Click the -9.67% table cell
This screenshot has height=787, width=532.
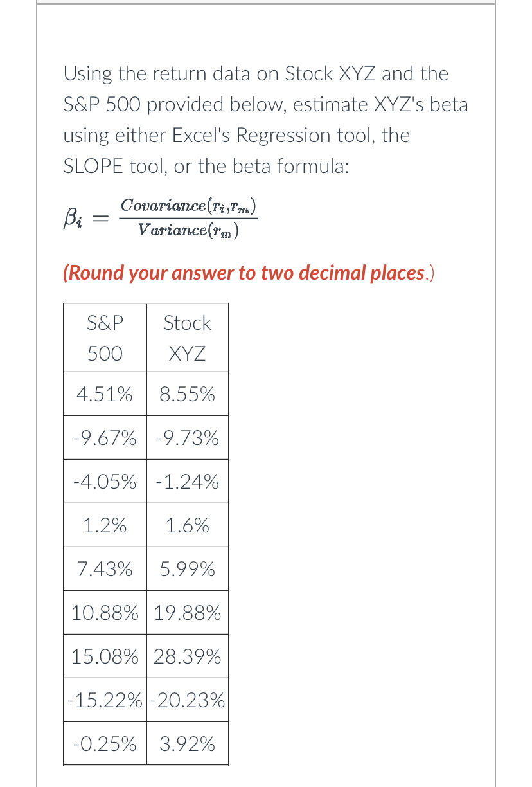(105, 439)
